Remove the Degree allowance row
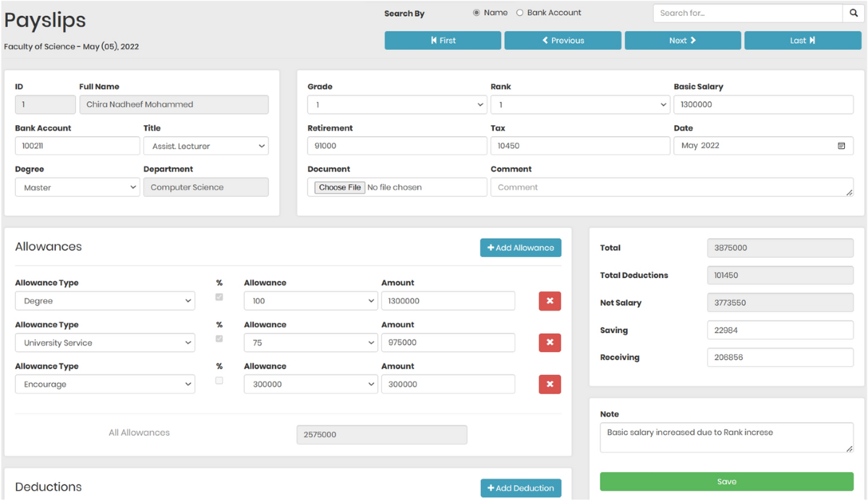 [x=550, y=301]
